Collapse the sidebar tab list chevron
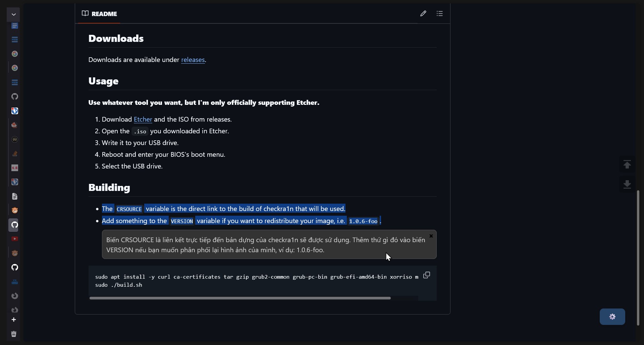 [14, 14]
